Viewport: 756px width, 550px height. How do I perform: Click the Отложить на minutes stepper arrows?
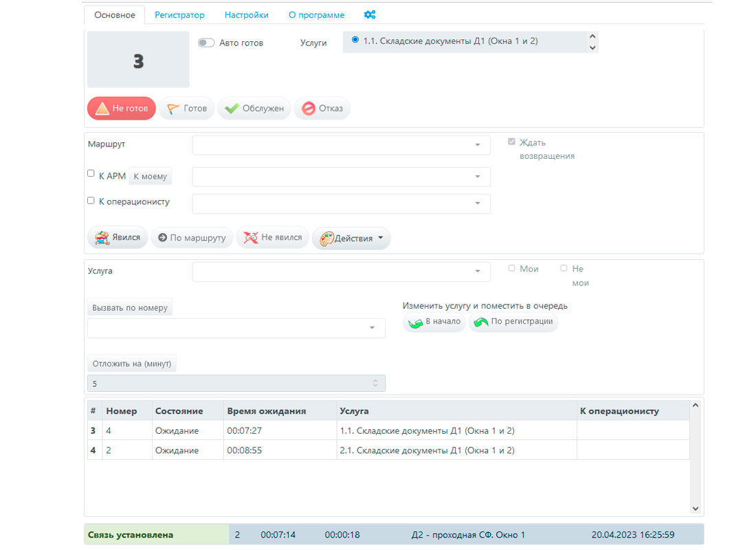[x=375, y=383]
